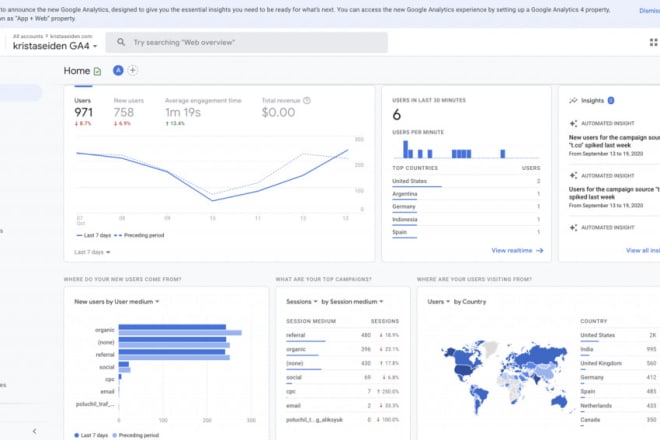Open the Users metric dropdown in country card
The height and width of the screenshot is (440, 660).
pos(439,301)
